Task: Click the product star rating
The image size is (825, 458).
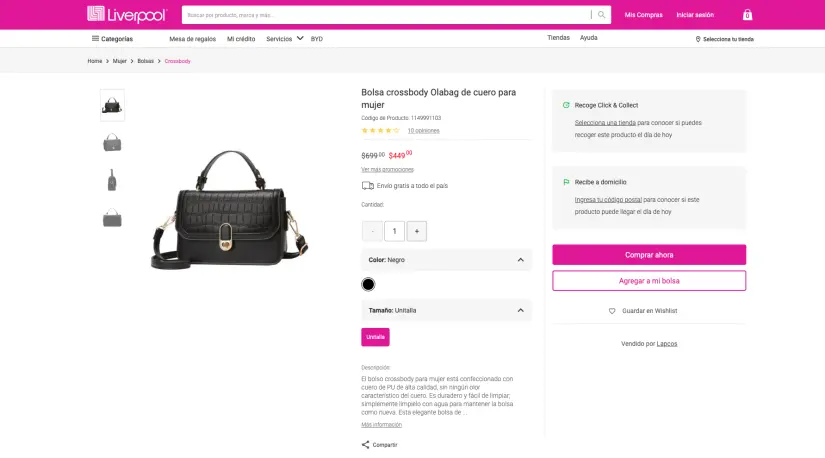Action: point(380,130)
